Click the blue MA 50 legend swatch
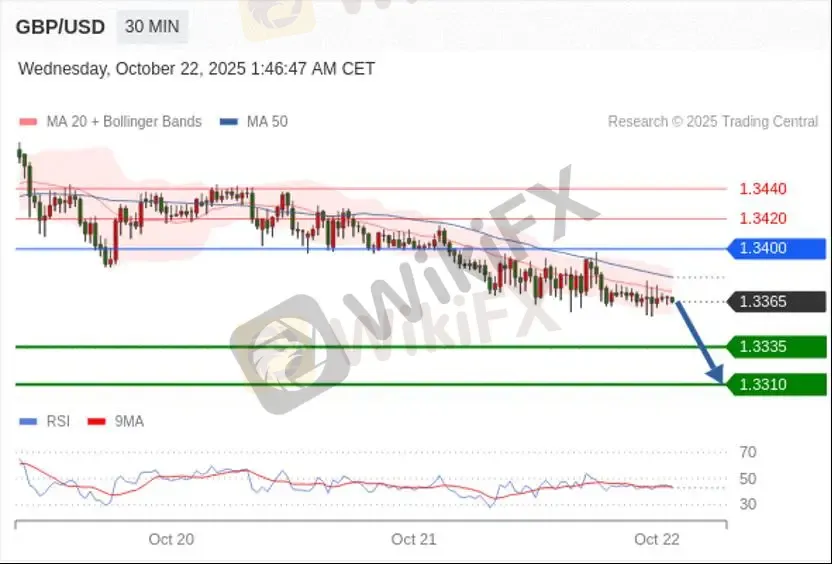 click(x=229, y=122)
